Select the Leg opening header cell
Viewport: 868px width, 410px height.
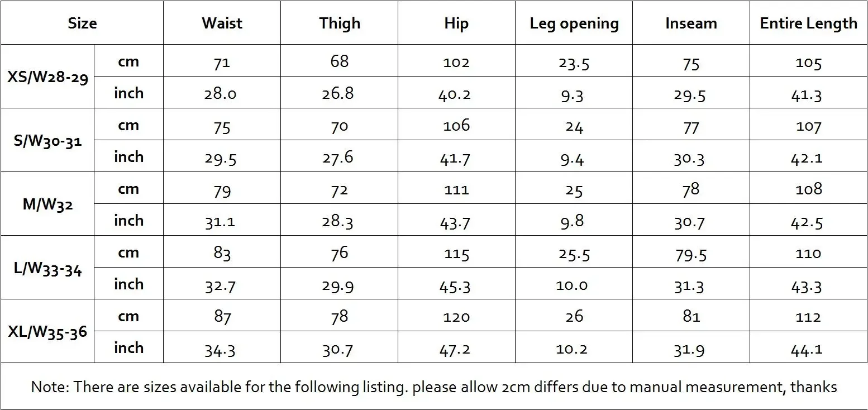click(574, 24)
